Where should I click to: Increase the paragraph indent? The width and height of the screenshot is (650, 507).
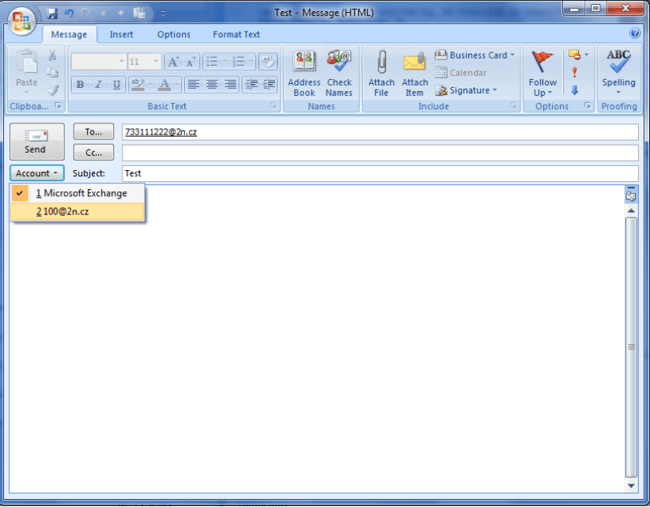coord(269,85)
